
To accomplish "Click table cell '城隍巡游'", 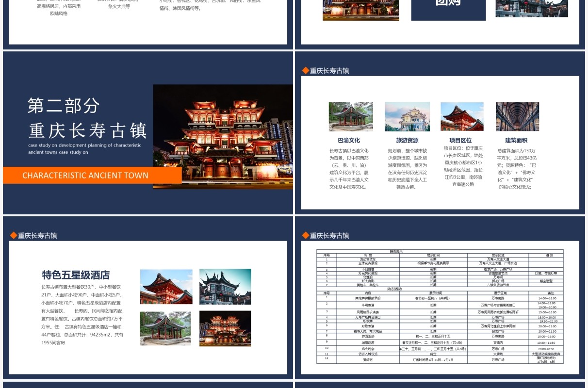I will click(x=368, y=342).
